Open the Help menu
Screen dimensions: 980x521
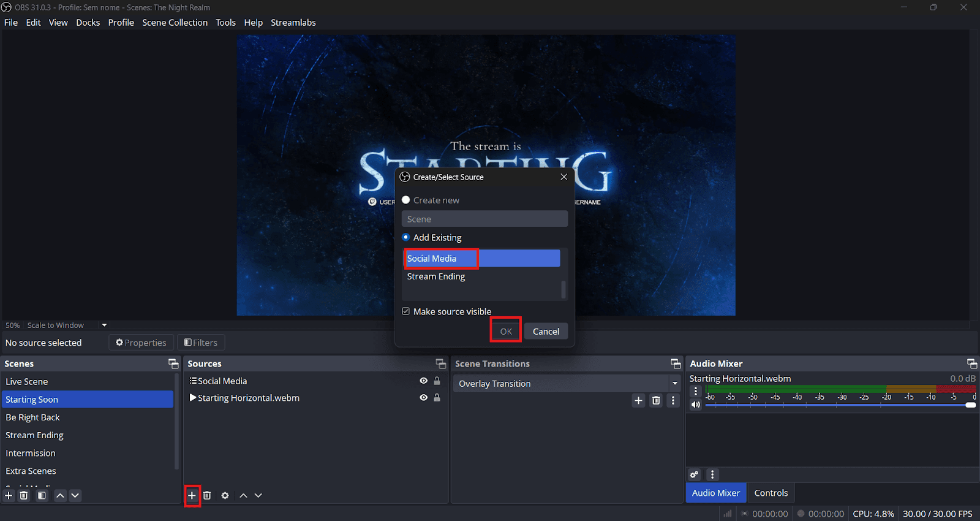click(253, 23)
